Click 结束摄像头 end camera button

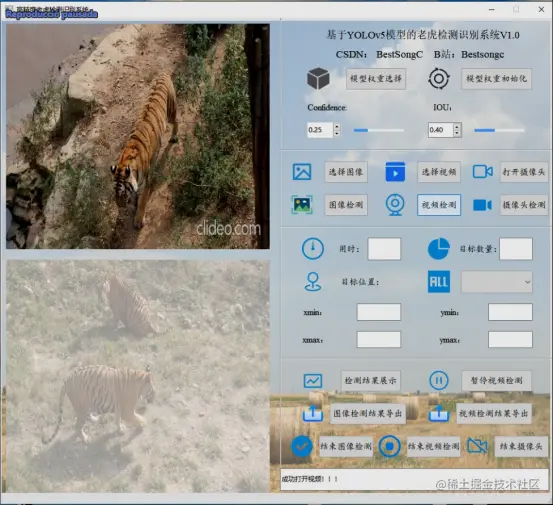click(x=521, y=446)
